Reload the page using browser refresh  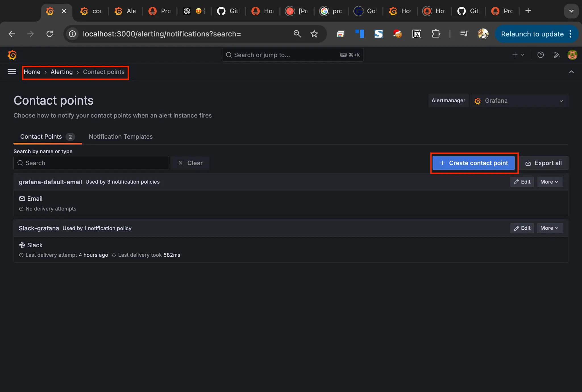[50, 34]
